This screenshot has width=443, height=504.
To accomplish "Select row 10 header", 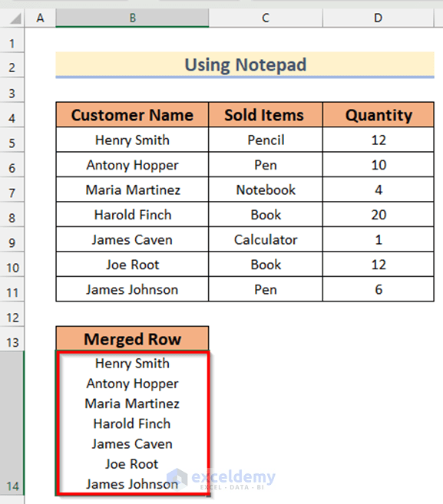I will (12, 264).
